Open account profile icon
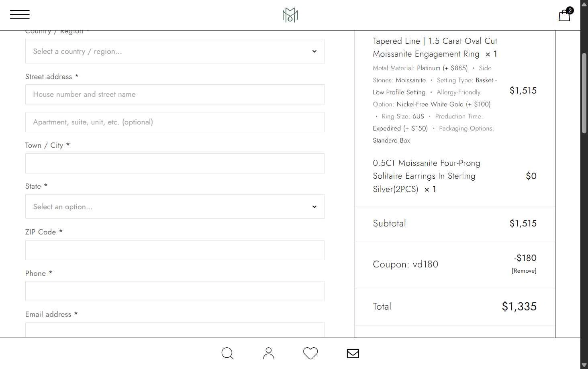The image size is (588, 369). tap(269, 353)
